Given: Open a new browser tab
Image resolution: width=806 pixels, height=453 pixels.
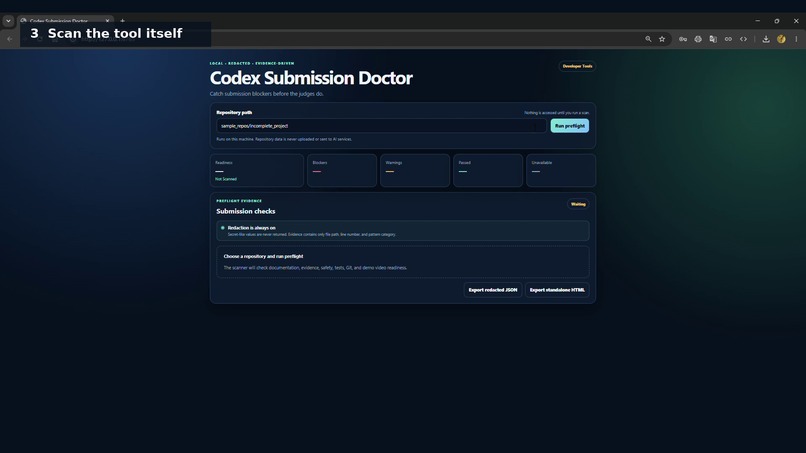Looking at the screenshot, I should click(x=122, y=21).
